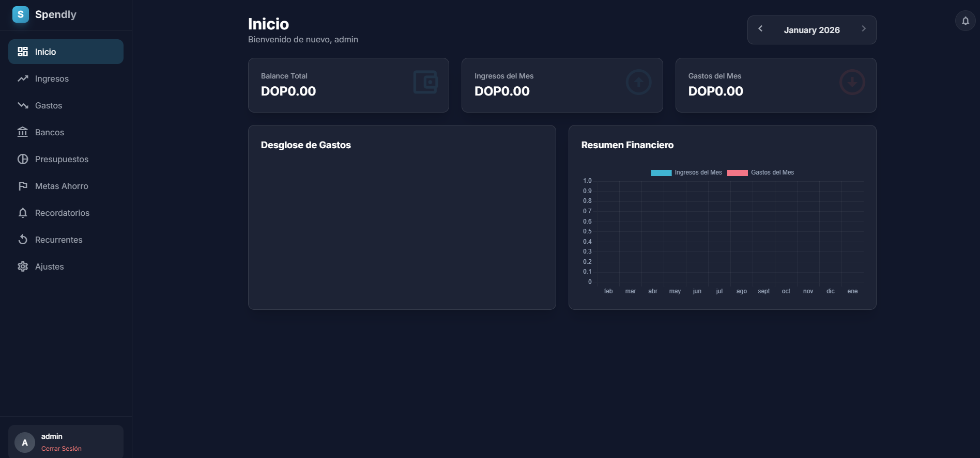Toggle Gastos del Mes legend red swatch
Viewport: 980px width, 458px height.
tap(738, 173)
